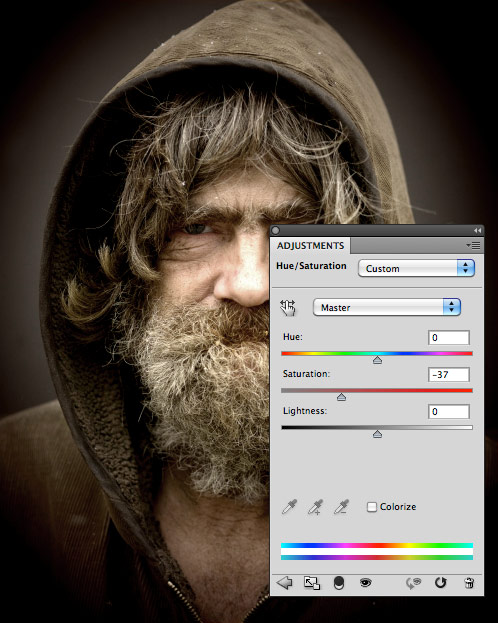This screenshot has width=498, height=623.
Task: Click the Hue value input field
Action: 449,337
